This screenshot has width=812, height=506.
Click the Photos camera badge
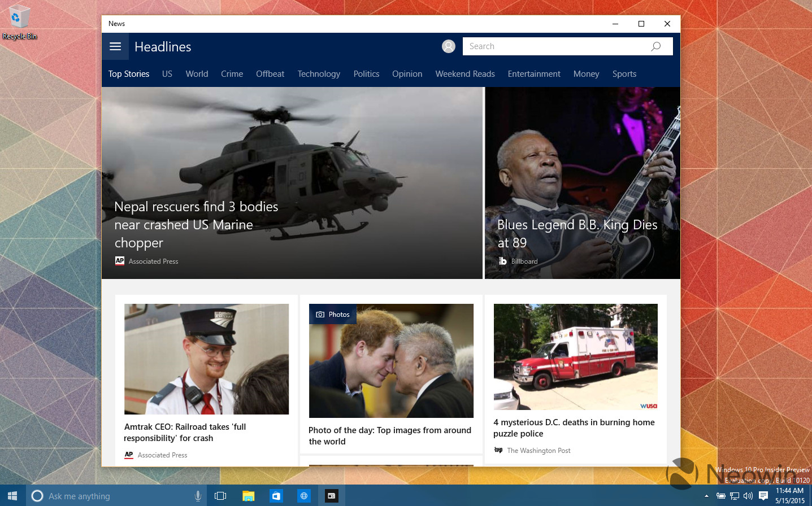pyautogui.click(x=333, y=314)
